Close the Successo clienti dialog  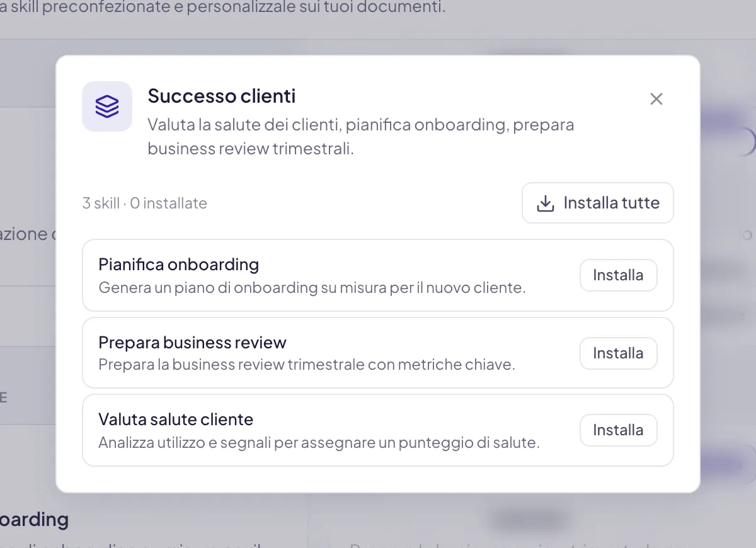coord(656,99)
